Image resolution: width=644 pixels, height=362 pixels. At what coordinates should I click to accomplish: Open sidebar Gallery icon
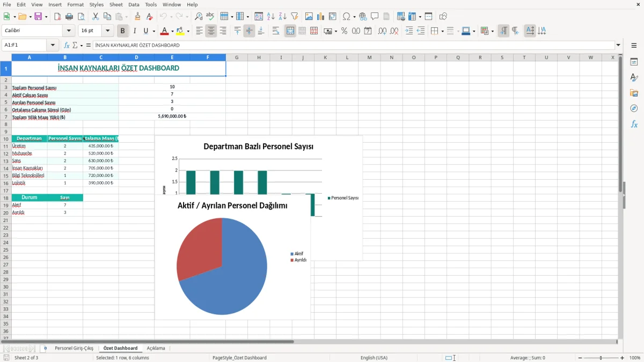634,93
